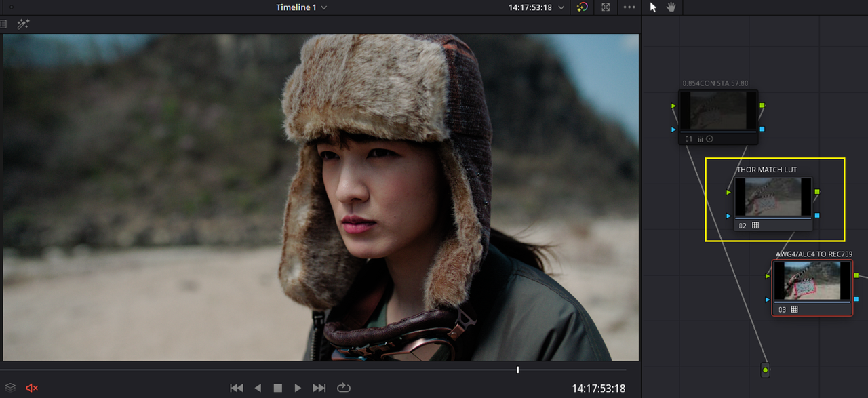Viewport: 868px width, 398px height.
Task: Click the blue key output of node 02
Action: click(817, 216)
